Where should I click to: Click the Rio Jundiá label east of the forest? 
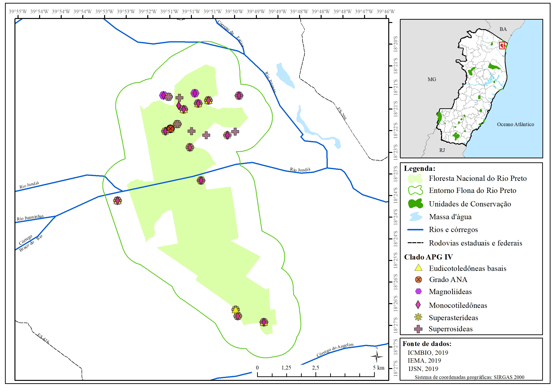[x=300, y=169]
